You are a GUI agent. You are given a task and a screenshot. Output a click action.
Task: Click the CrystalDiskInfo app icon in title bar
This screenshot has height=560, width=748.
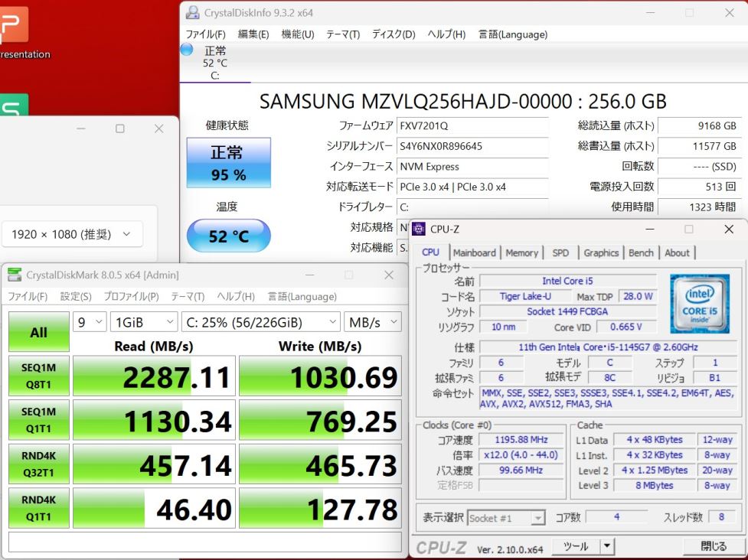[192, 13]
